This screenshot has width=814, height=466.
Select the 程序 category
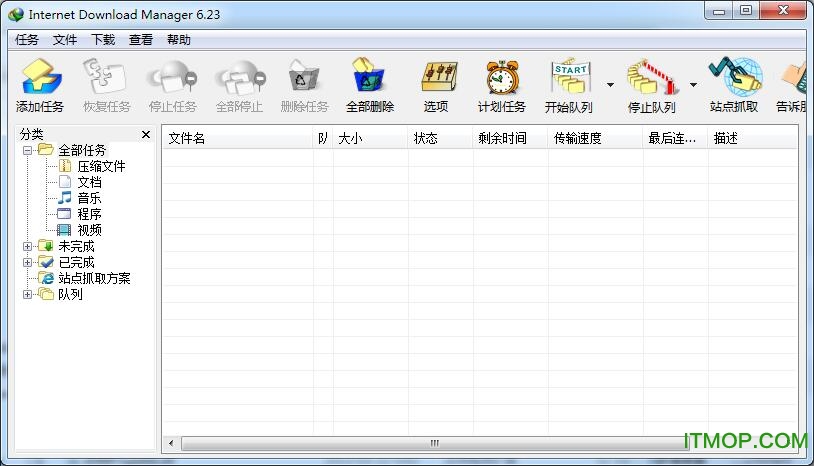89,214
